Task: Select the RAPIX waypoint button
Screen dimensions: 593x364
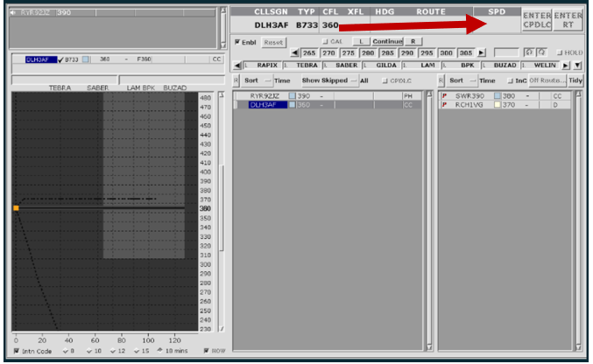Action: click(263, 66)
